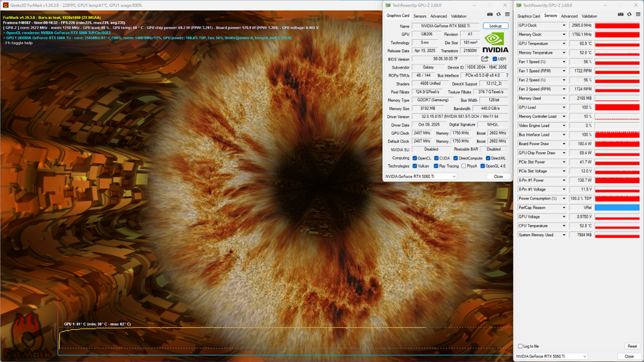The height and width of the screenshot is (362, 644).
Task: Toggle the OpenGL 4.6 checkbox
Action: click(483, 166)
